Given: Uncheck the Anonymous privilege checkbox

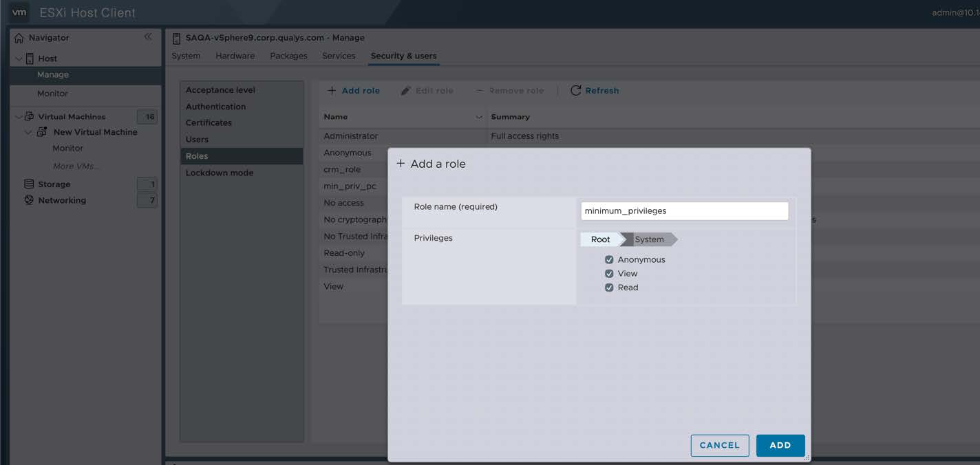Looking at the screenshot, I should (609, 260).
